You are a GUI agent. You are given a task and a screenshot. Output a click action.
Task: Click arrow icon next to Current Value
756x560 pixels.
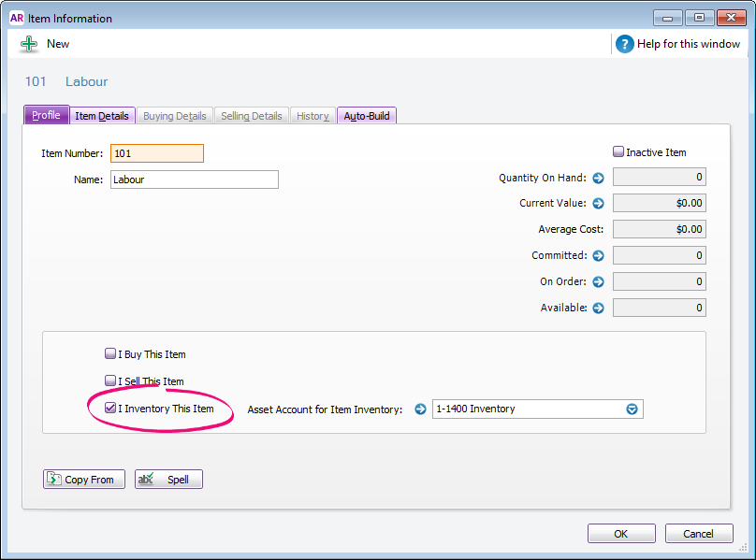598,203
